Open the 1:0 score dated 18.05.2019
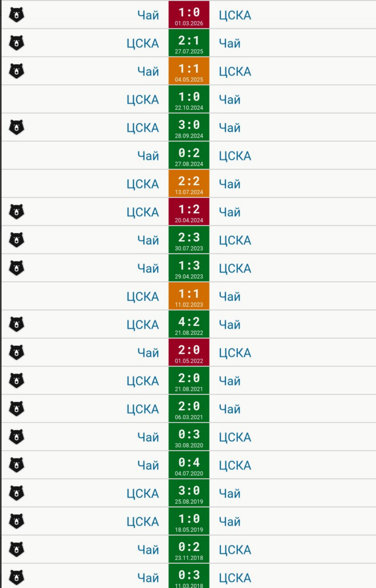Viewport: 376px width, 588px height. tap(189, 521)
